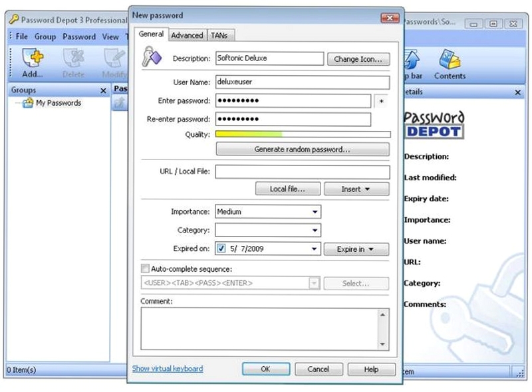The width and height of the screenshot is (532, 392).
Task: Open the Password menu in main window
Action: [79, 37]
